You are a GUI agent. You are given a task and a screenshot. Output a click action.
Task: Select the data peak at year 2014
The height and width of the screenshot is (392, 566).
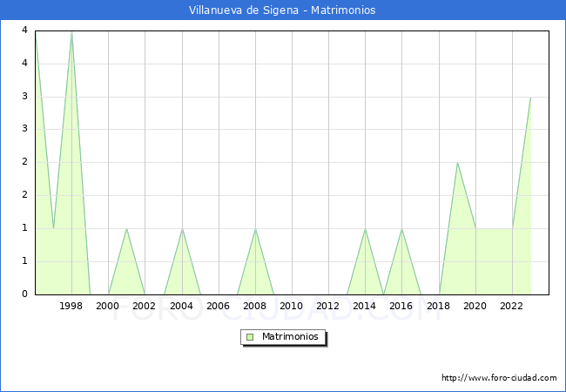[x=366, y=228]
